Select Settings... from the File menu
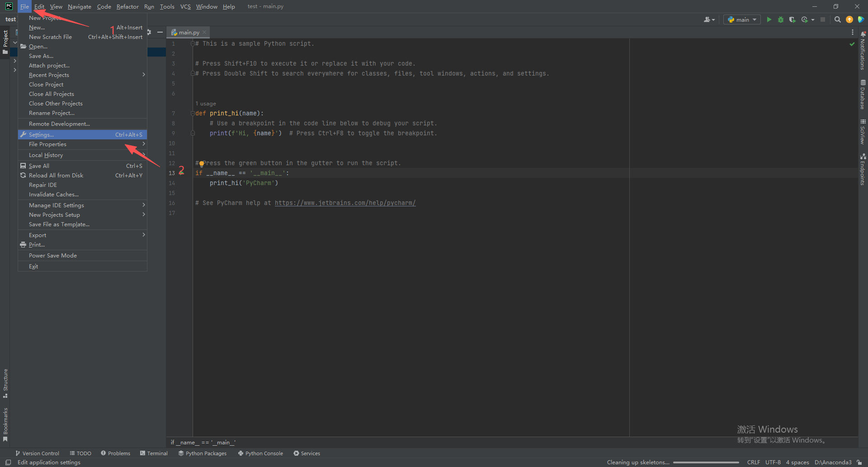868x467 pixels. [41, 135]
